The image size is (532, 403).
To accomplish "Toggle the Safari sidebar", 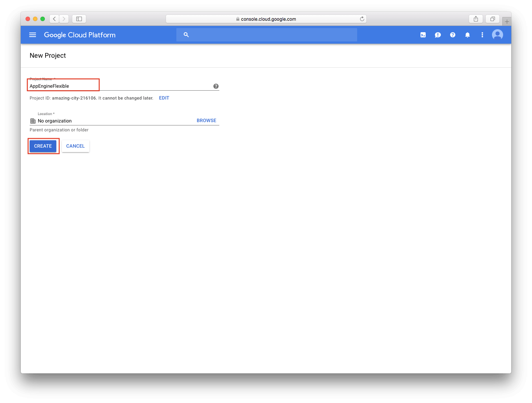I will [79, 19].
